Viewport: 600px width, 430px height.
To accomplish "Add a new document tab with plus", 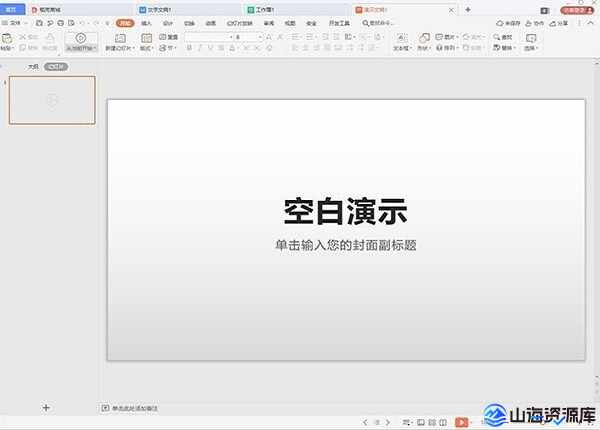I will [x=468, y=10].
